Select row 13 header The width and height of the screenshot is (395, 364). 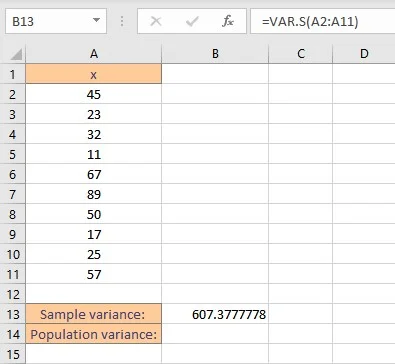tap(13, 314)
